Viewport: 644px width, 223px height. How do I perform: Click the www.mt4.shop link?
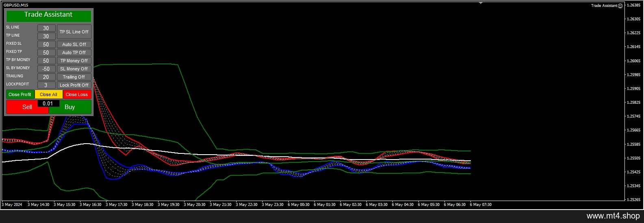pos(613,216)
